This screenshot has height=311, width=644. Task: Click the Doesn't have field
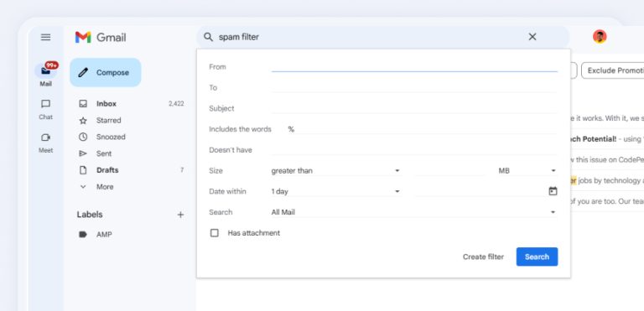[x=414, y=150]
